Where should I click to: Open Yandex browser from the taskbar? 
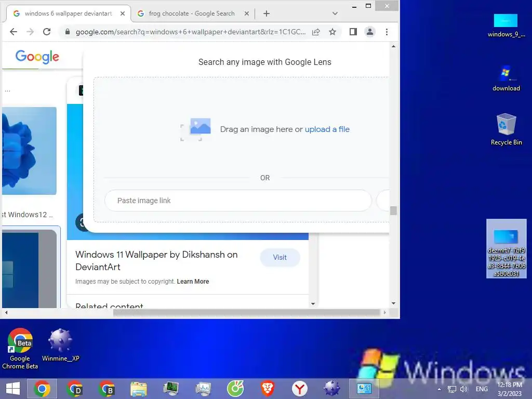(x=300, y=389)
